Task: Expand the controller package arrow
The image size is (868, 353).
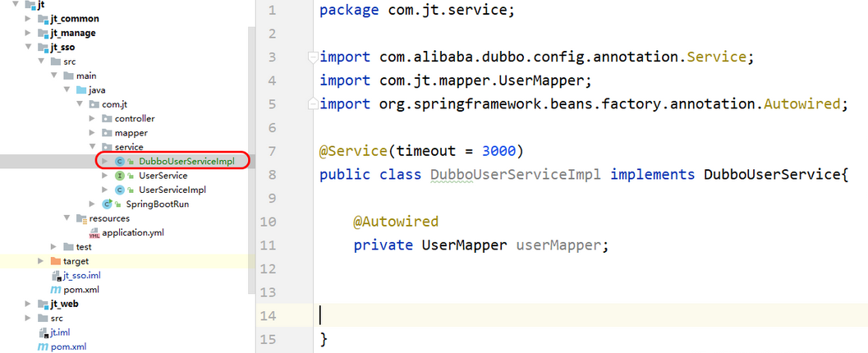Action: click(x=92, y=118)
